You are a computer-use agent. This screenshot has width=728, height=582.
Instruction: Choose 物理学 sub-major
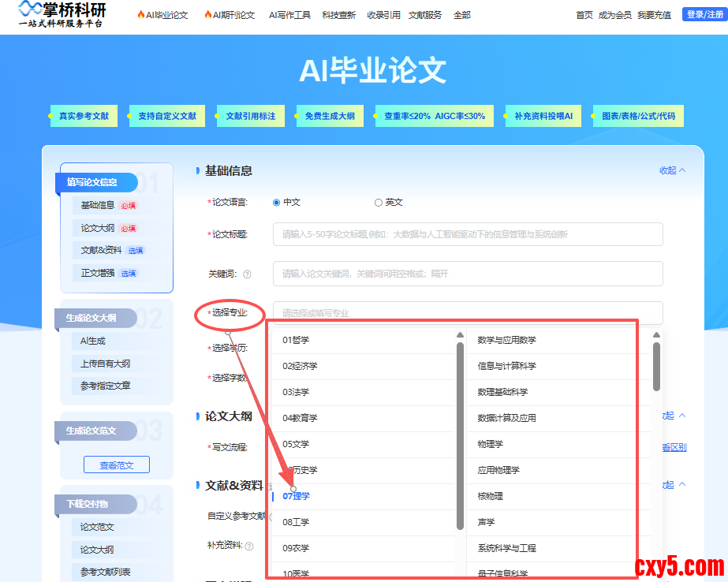558,444
